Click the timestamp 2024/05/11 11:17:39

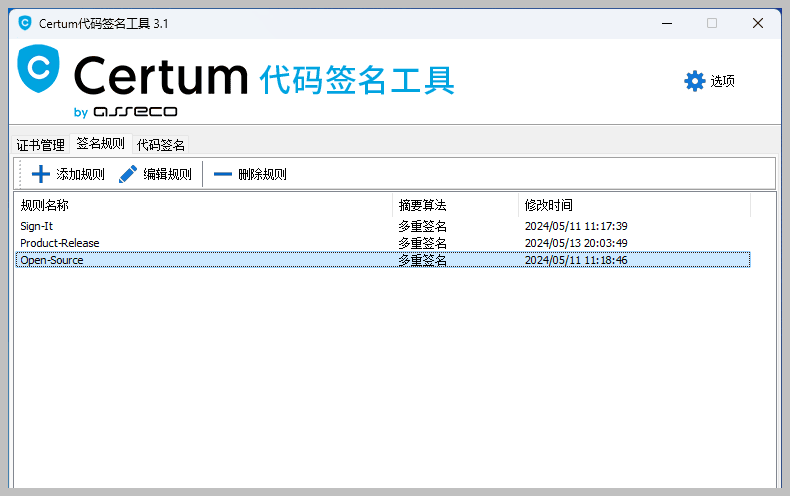576,226
